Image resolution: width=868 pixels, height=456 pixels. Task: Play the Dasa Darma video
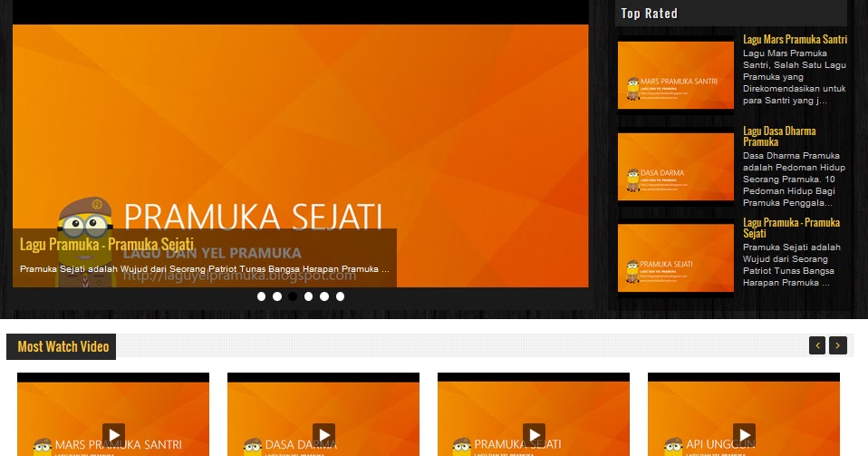[323, 434]
